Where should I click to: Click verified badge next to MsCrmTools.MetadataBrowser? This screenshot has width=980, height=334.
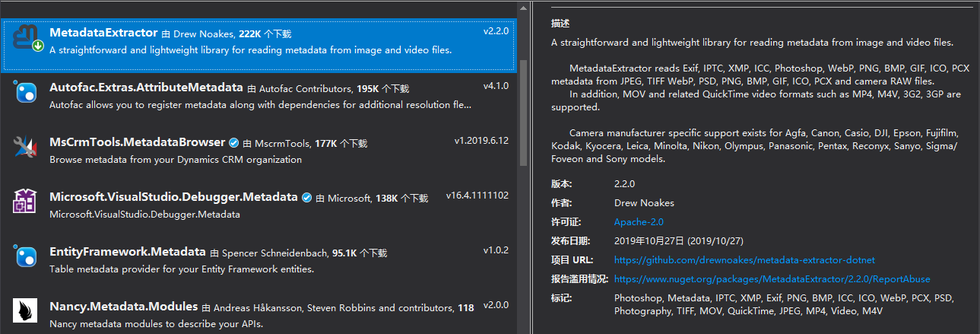tap(234, 142)
